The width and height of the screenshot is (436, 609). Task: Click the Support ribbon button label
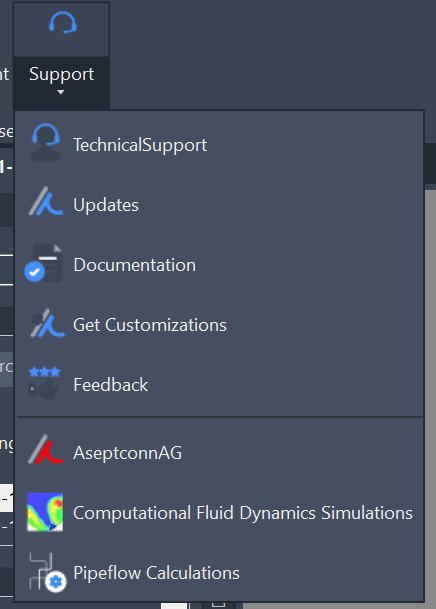tap(61, 74)
